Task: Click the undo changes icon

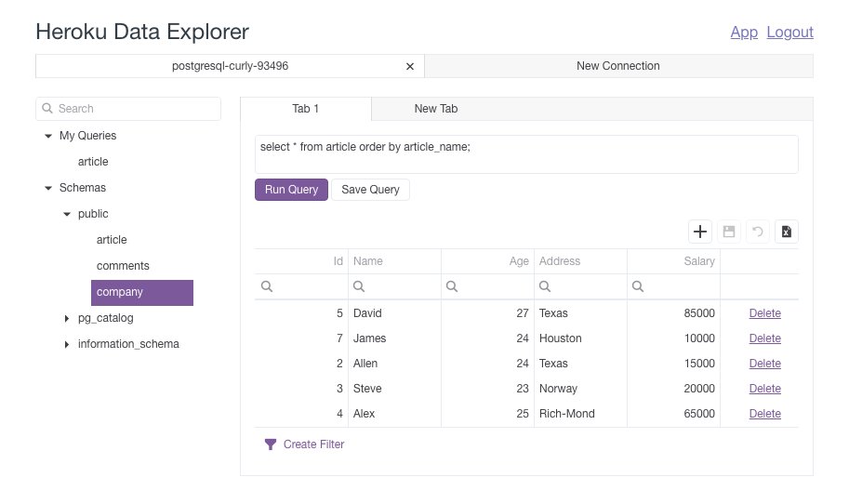Action: coord(758,232)
